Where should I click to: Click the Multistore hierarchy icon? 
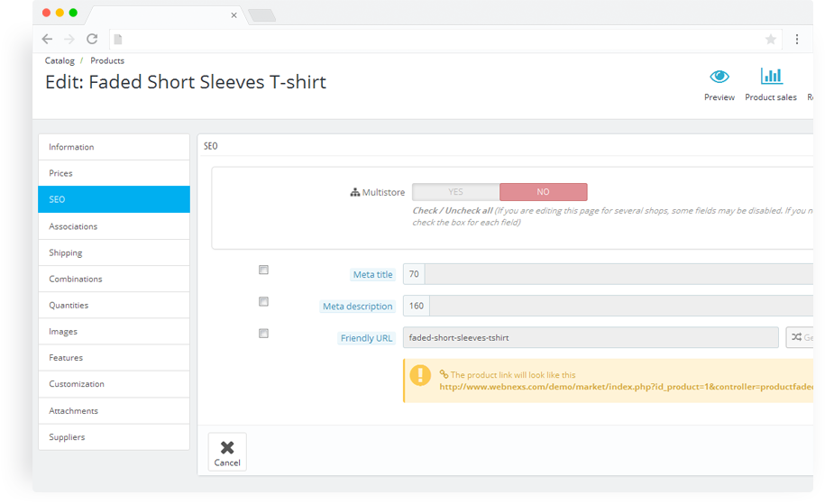pos(355,193)
